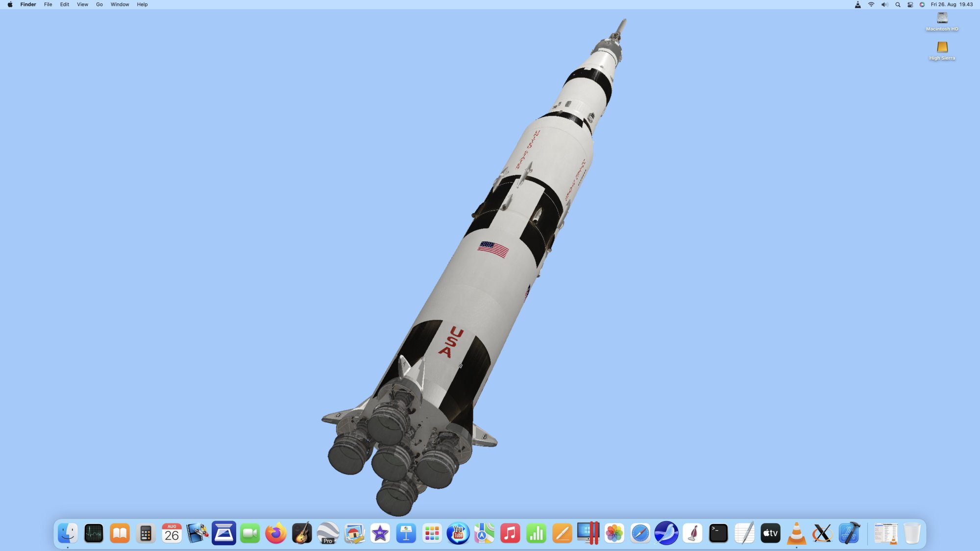The image size is (980, 551).
Task: Open the Photos app in dock
Action: (614, 533)
